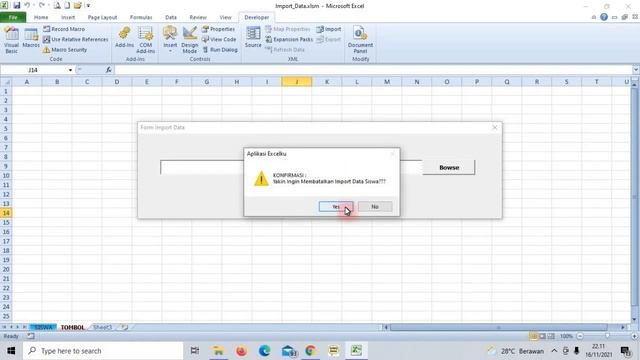Zoom in with plus button
Image resolution: width=640 pixels, height=360 pixels.
635,336
